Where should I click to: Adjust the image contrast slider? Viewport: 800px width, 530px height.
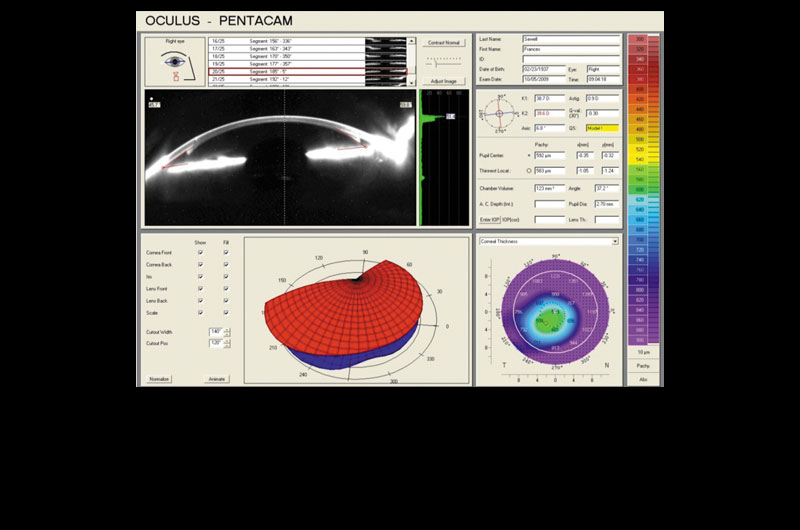click(x=443, y=63)
